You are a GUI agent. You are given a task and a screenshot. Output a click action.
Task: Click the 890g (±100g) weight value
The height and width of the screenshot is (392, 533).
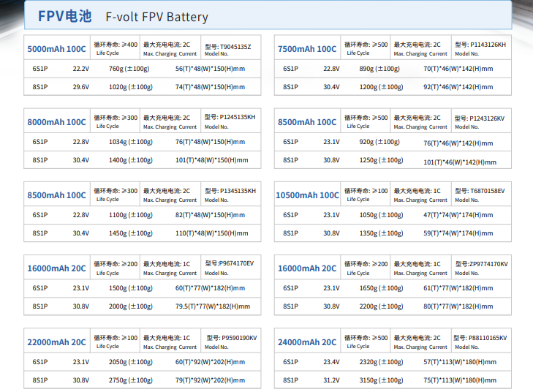click(379, 69)
